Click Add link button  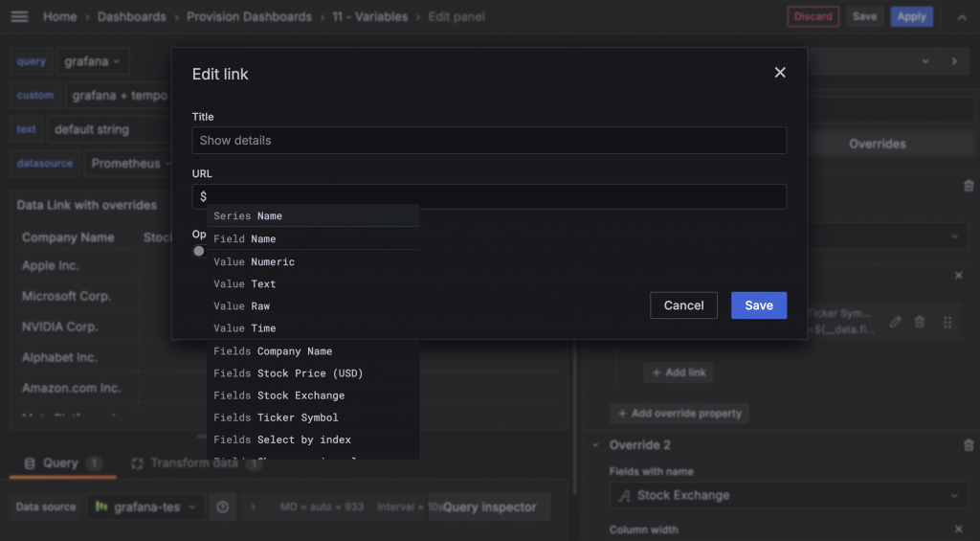pos(679,372)
